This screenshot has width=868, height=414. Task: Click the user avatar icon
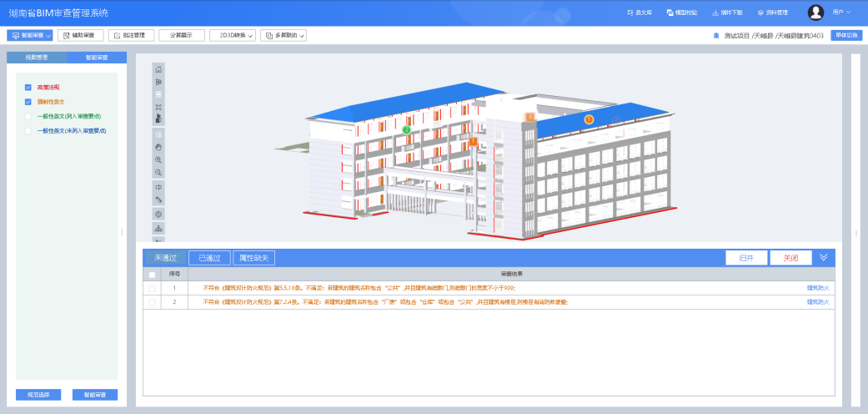click(x=815, y=13)
